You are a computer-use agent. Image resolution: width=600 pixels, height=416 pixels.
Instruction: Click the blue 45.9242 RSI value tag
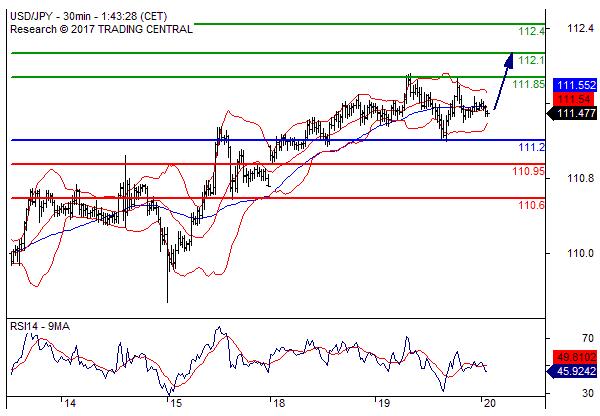pyautogui.click(x=573, y=371)
